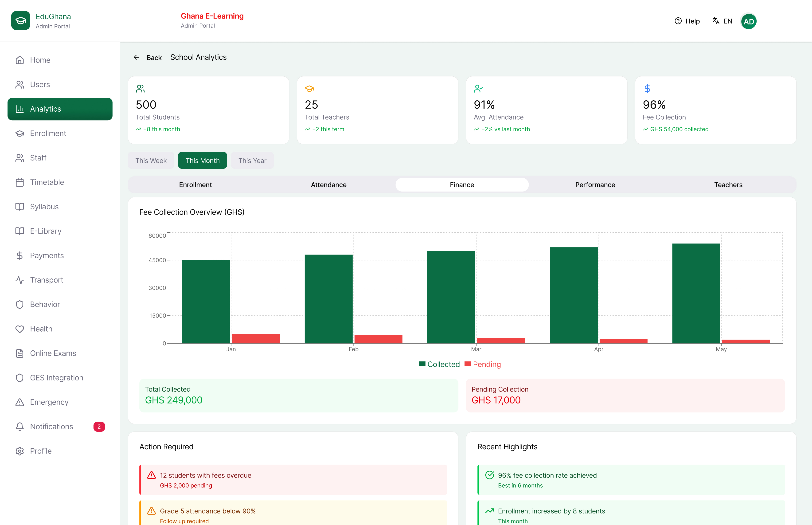Click the Total Students people icon
Screen dimensions: 812x525
(x=141, y=89)
